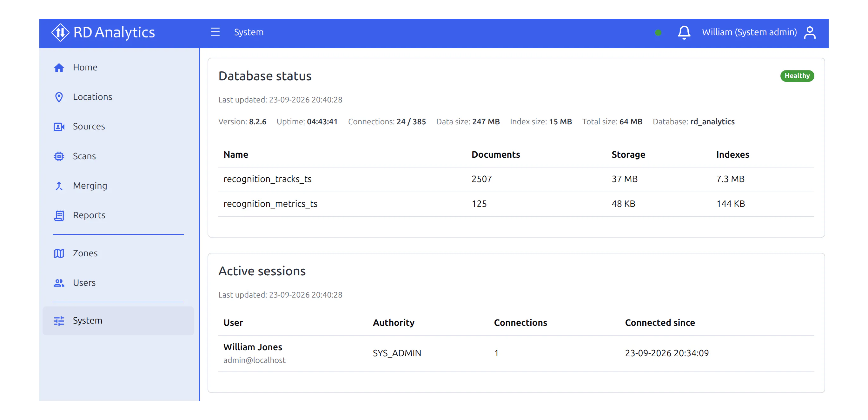This screenshot has width=868, height=420.
Task: Click the Index size 15 MB value
Action: pyautogui.click(x=560, y=121)
